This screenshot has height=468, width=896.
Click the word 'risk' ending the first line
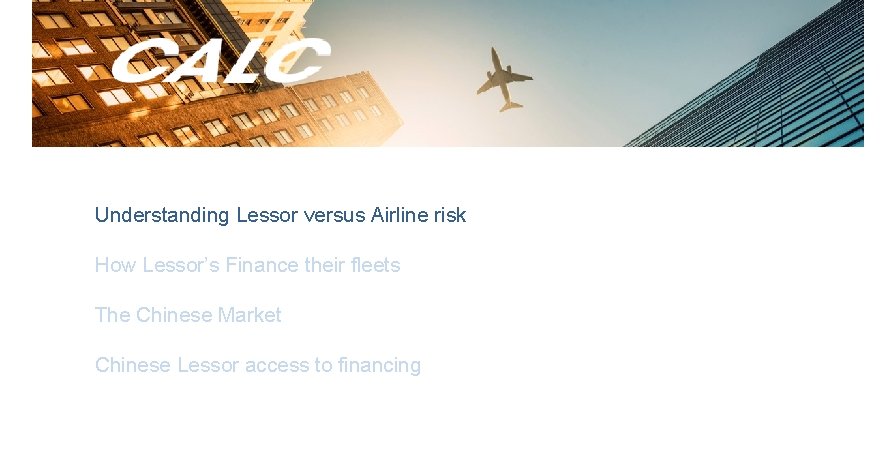[x=453, y=215]
